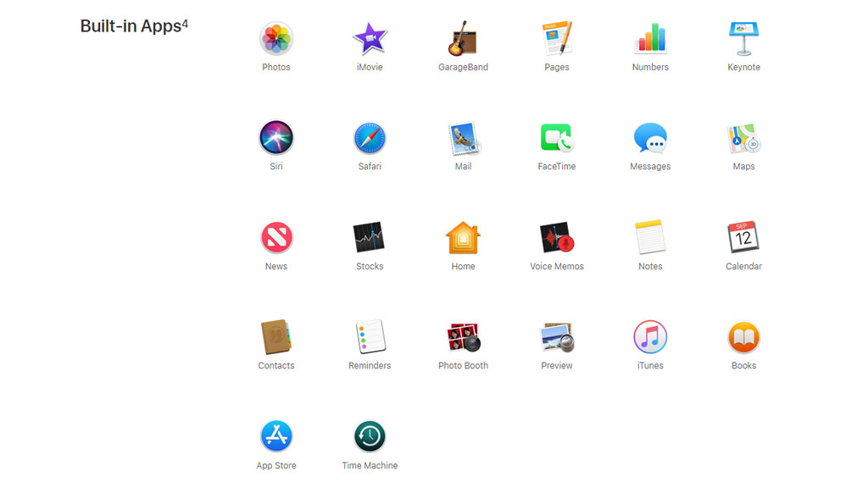Click the Built-in Apps heading
The image size is (868, 498).
point(134,26)
